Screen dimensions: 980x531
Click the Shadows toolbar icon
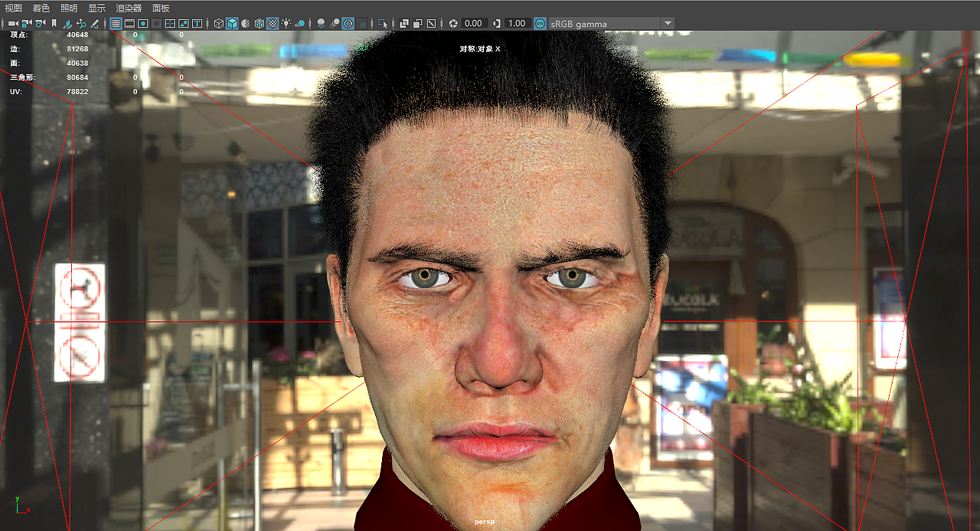coord(300,23)
